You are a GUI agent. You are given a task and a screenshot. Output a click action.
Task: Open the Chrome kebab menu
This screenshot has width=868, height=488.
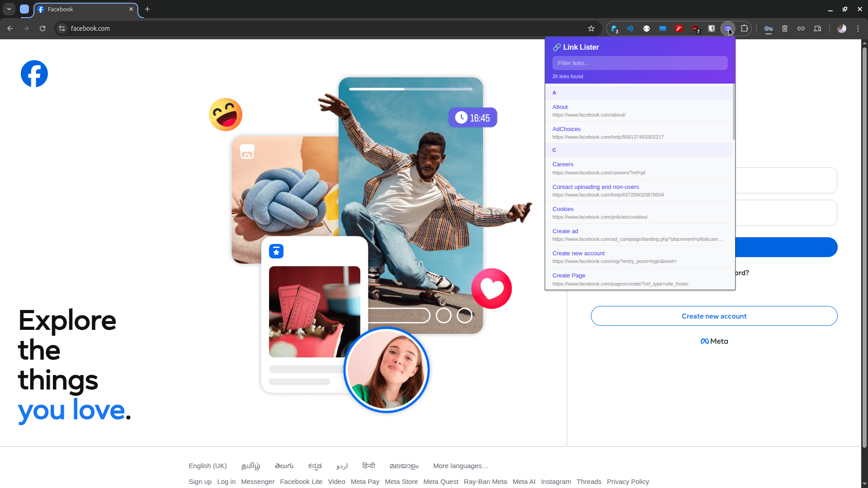click(x=859, y=28)
